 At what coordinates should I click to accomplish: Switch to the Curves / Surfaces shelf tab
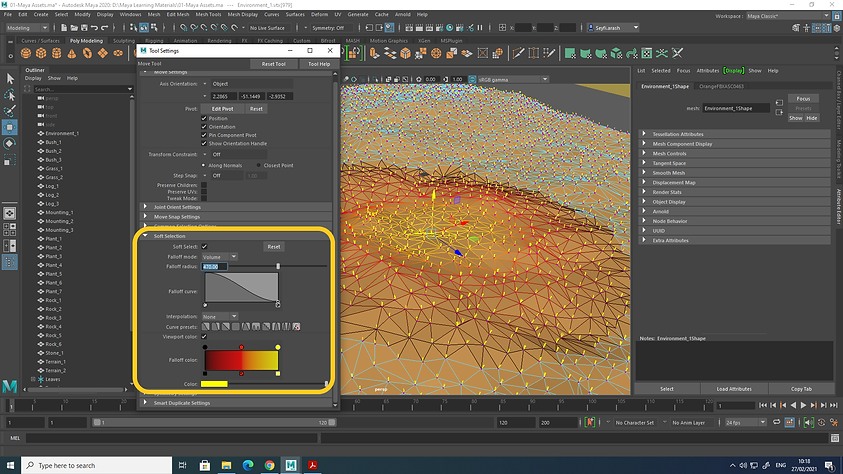40,40
